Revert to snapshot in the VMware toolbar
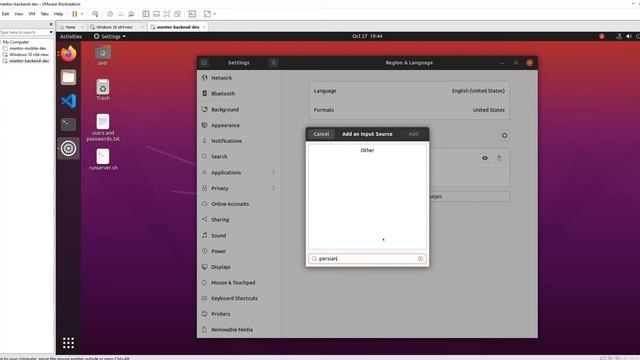 pos(121,14)
